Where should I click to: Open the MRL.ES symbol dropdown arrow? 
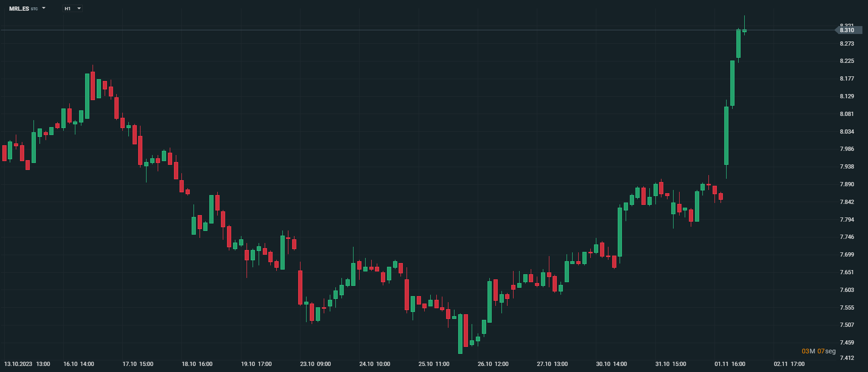(x=44, y=8)
